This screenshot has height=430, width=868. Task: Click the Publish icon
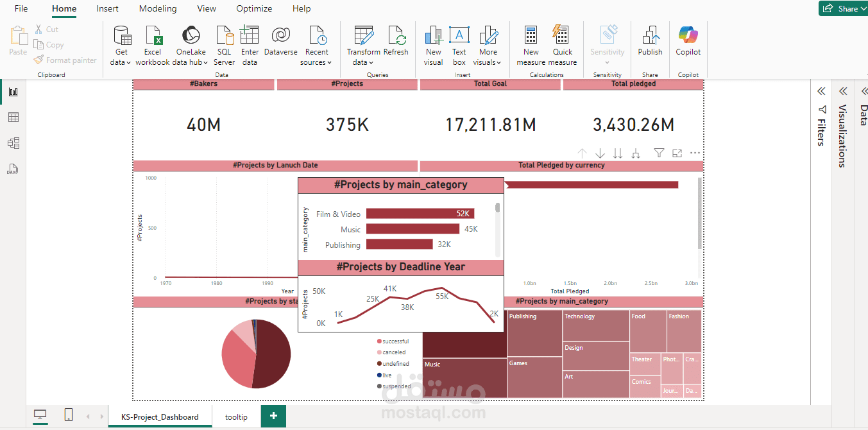pyautogui.click(x=650, y=35)
